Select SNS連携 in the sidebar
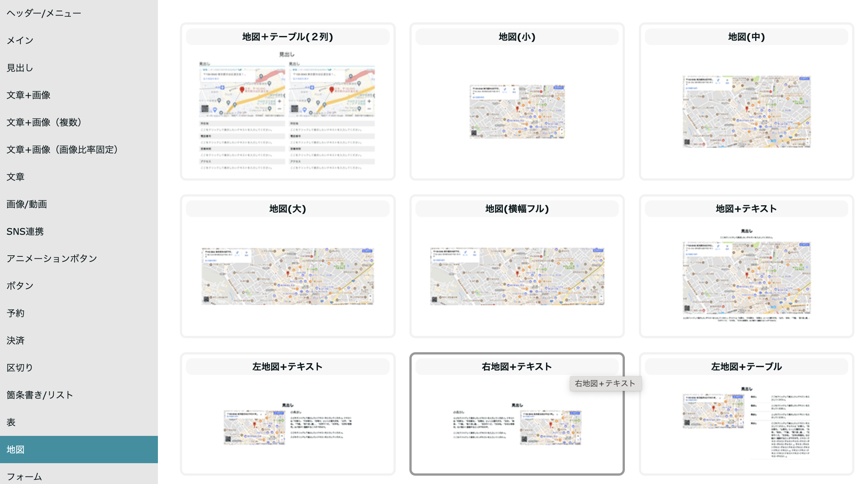Viewport: 868px width, 484px height. (x=25, y=231)
